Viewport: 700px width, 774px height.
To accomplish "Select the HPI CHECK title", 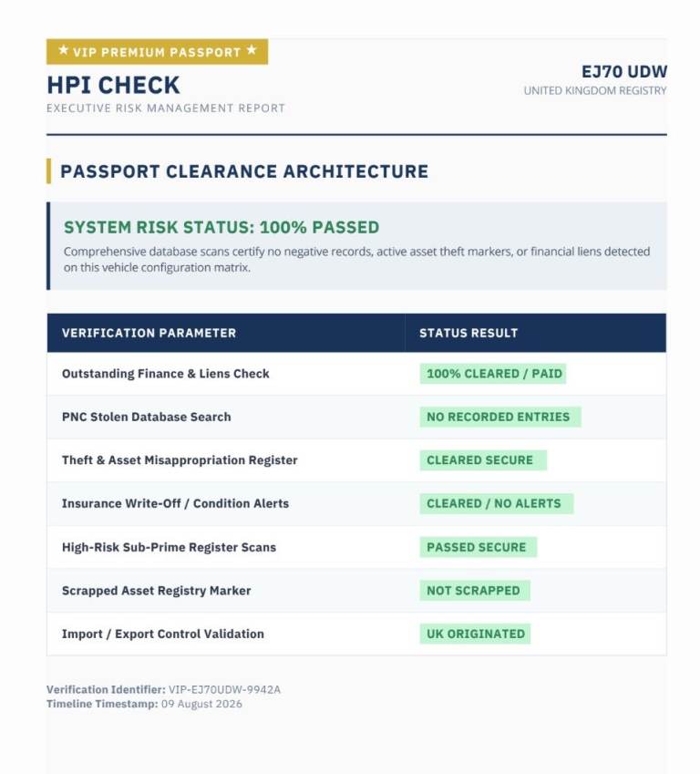I will point(114,85).
